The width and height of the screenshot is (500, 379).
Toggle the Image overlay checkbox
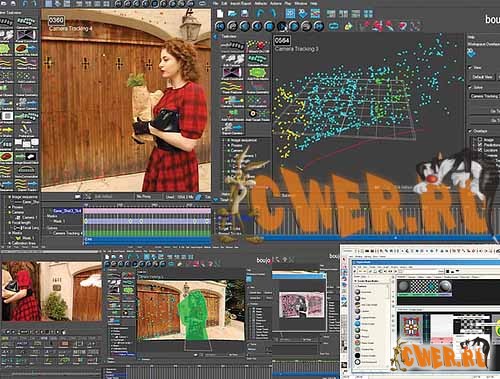coord(480,140)
